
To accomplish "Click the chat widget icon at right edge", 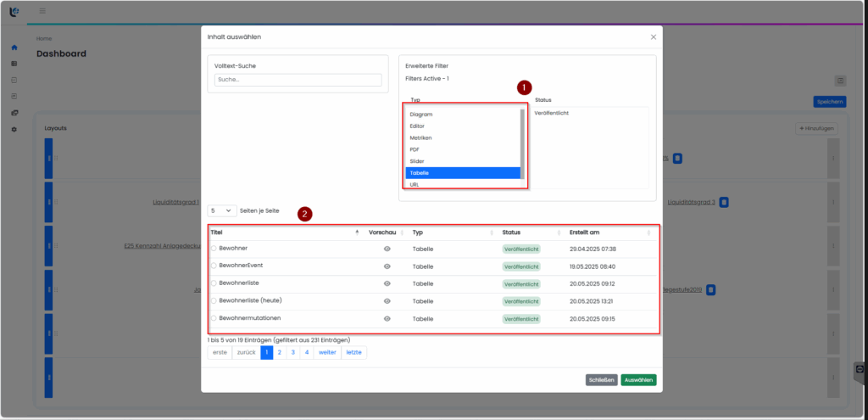I will [x=859, y=370].
